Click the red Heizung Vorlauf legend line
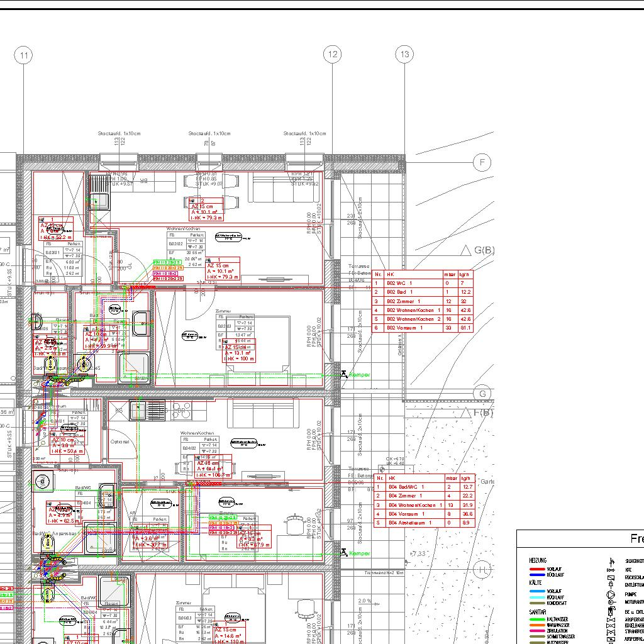This screenshot has height=644, width=644. point(536,569)
